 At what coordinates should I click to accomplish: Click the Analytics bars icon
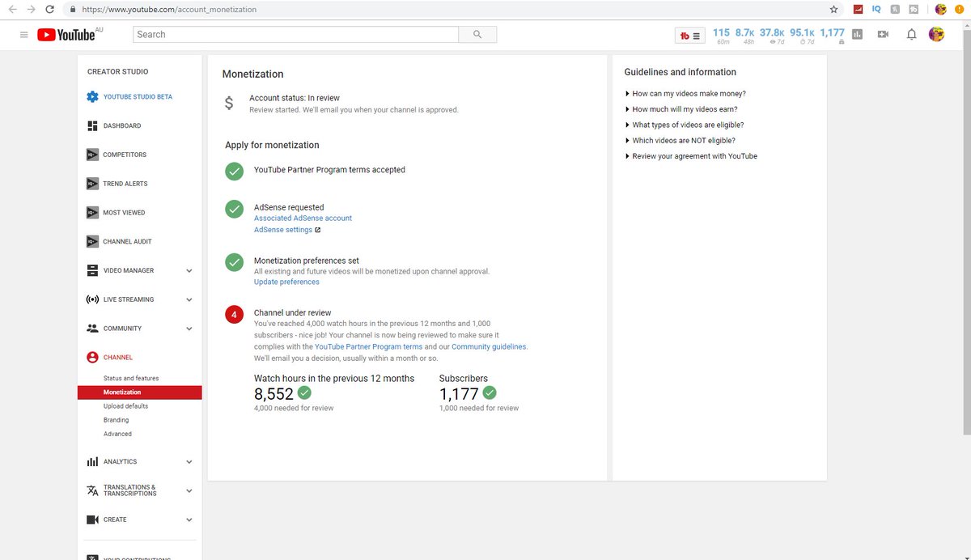tap(92, 462)
